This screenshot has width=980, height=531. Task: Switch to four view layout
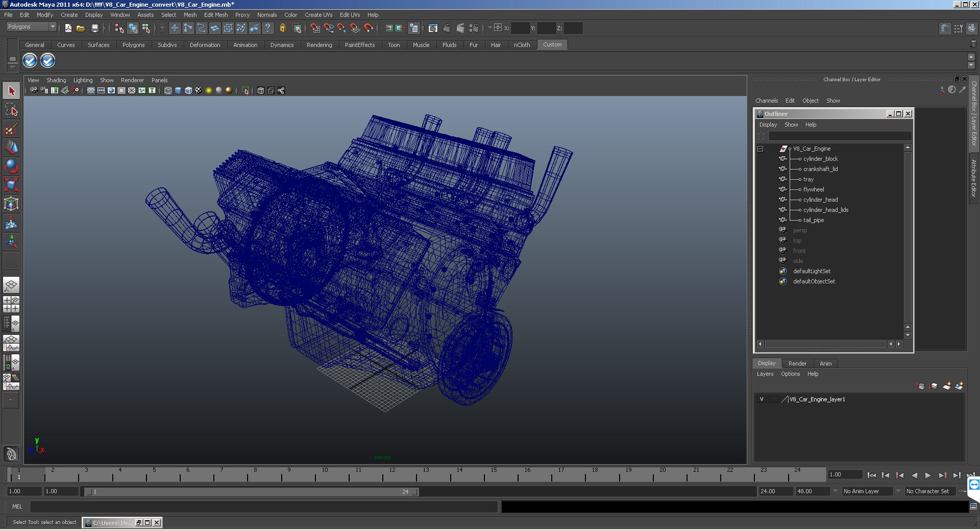[11, 304]
